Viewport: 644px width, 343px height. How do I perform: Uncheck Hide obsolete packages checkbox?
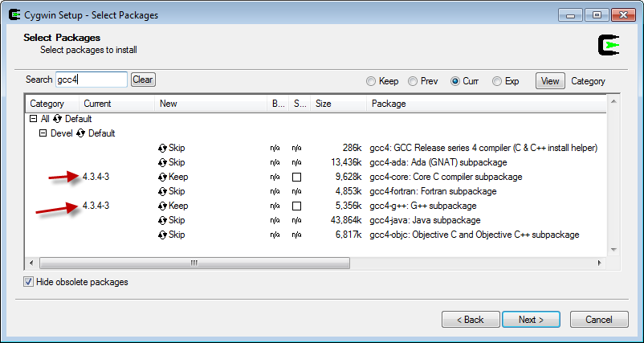(28, 282)
